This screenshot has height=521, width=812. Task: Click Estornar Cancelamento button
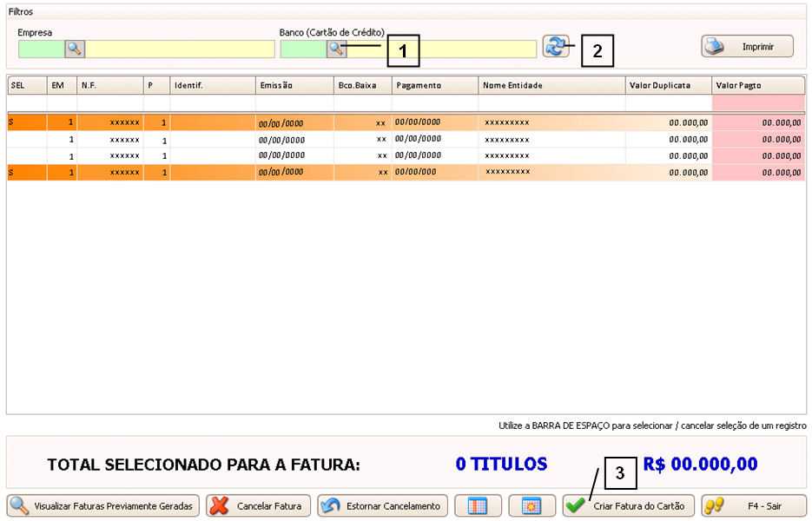pyautogui.click(x=382, y=505)
